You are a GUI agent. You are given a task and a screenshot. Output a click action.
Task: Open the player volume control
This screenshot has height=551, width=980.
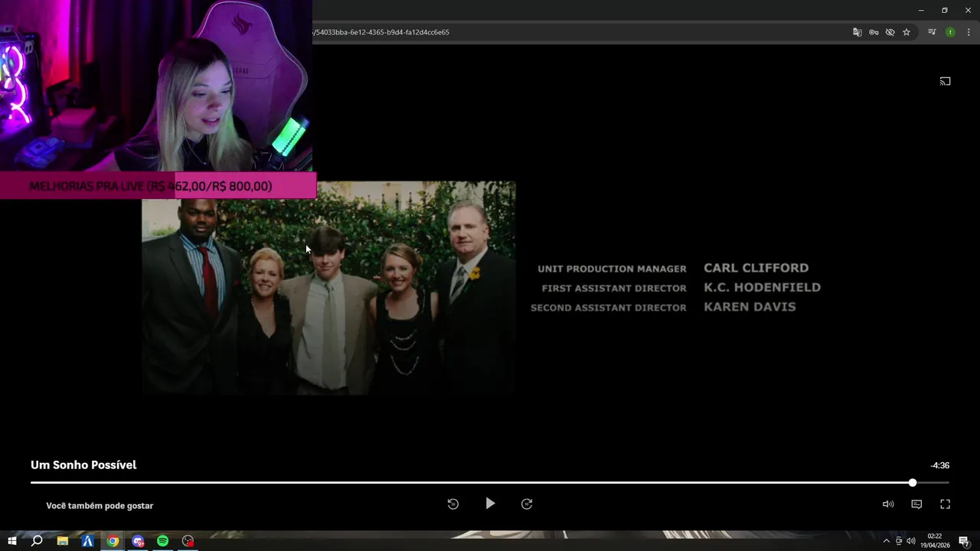[x=888, y=504]
